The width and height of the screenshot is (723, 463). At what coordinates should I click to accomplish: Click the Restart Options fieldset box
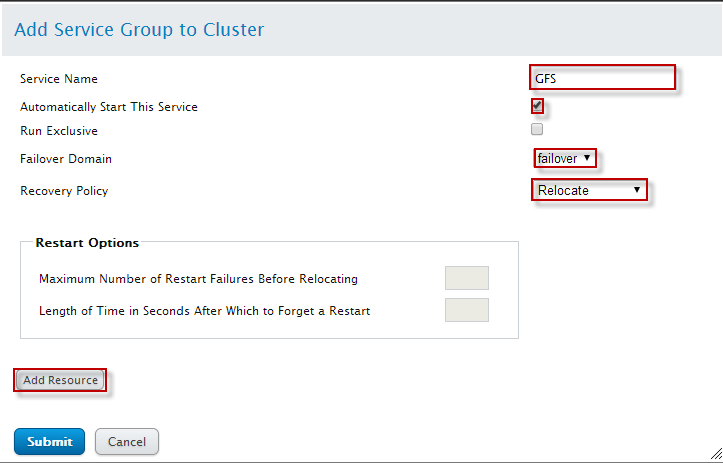point(268,328)
